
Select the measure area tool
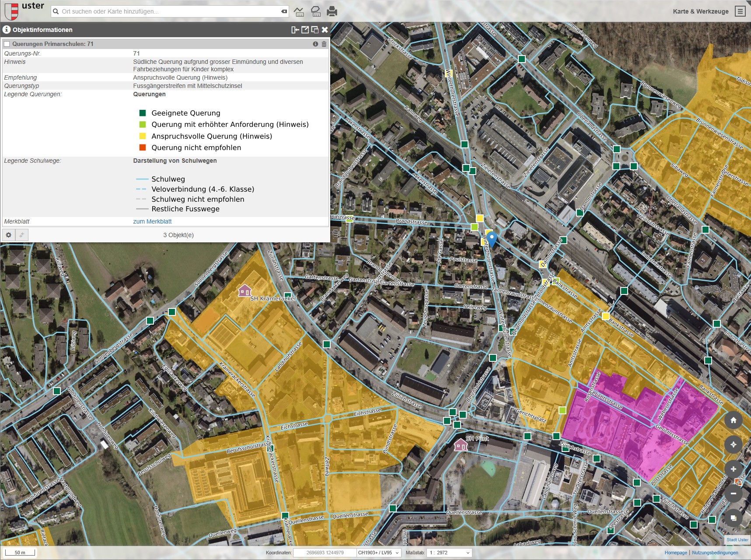(x=316, y=12)
